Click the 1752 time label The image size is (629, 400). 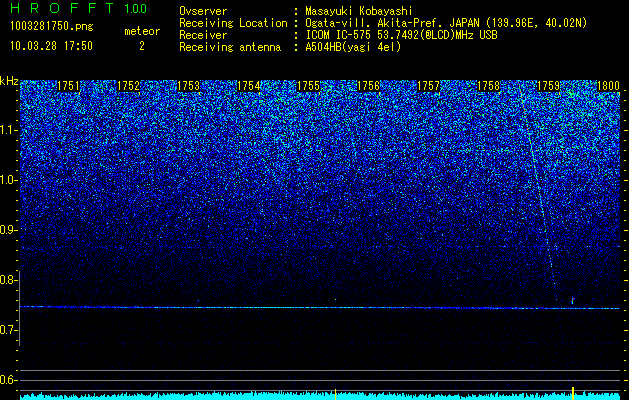(x=128, y=86)
